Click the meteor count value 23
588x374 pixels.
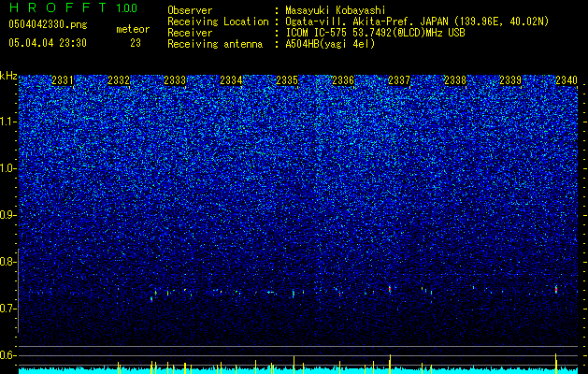[x=136, y=43]
